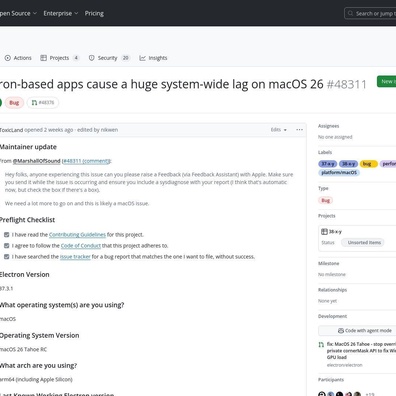The height and width of the screenshot is (396, 396).
Task: Focus the Search or jump to field
Action: coord(370,13)
